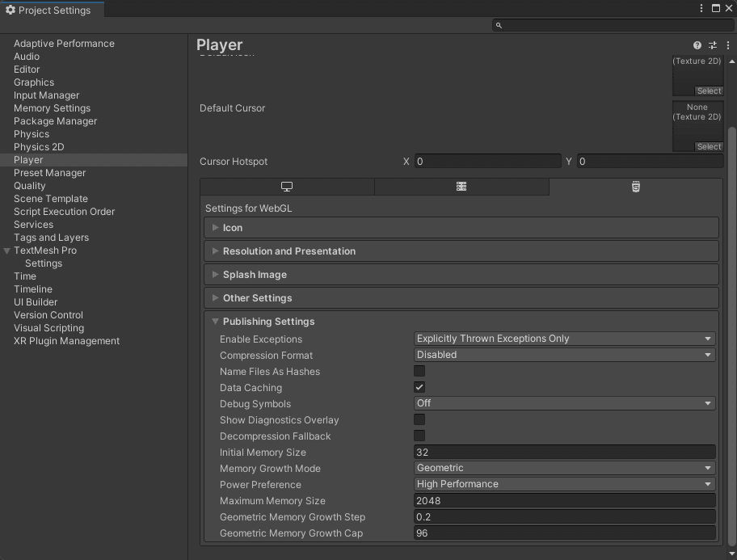Click the Cursor Hotspot Y field
The height and width of the screenshot is (560, 737).
pos(650,162)
